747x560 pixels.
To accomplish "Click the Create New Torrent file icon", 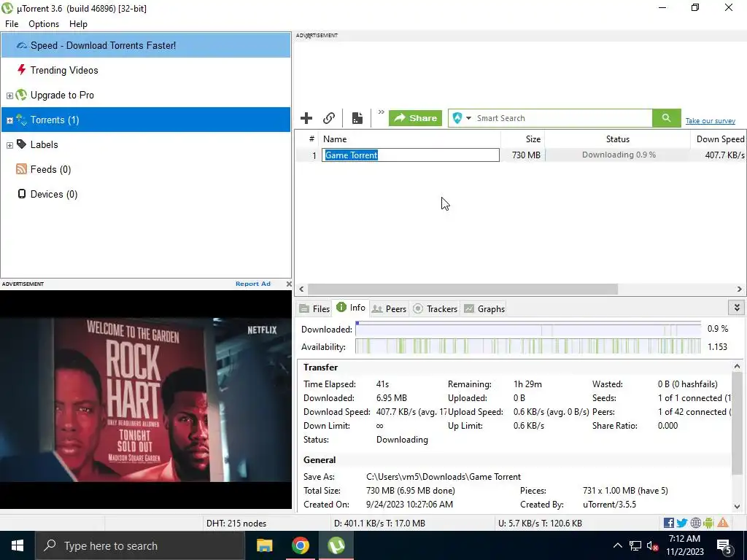I will (357, 118).
